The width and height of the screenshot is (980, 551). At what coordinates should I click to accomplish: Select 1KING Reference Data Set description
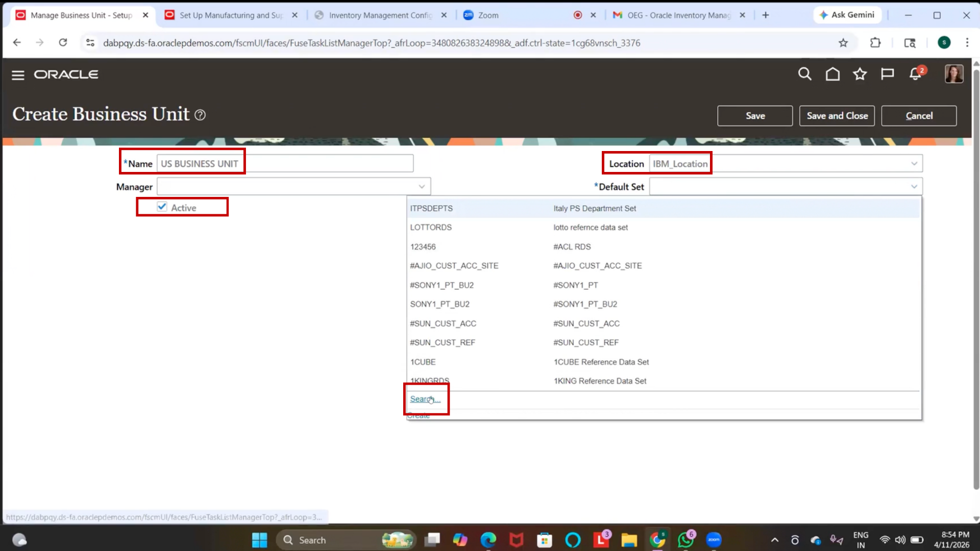600,381
